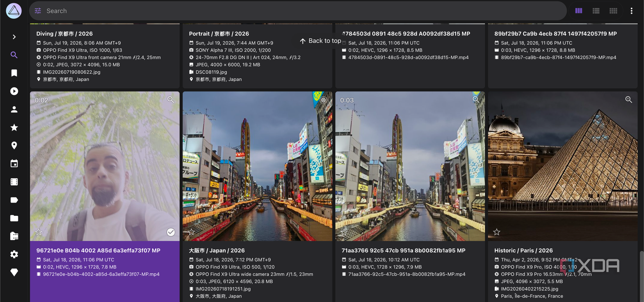Open Moments via the film-strip sidebar icon
Screen dimensions: 644x302
tap(14, 182)
